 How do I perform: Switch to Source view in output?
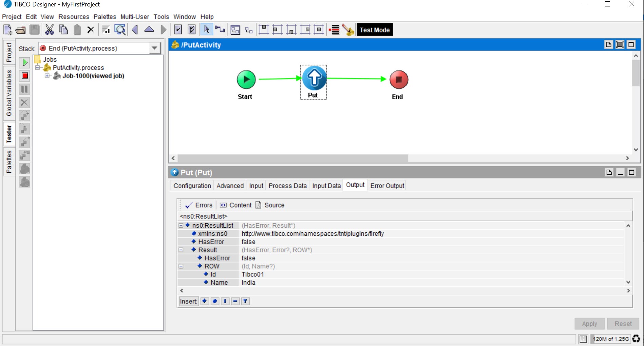[x=270, y=205]
